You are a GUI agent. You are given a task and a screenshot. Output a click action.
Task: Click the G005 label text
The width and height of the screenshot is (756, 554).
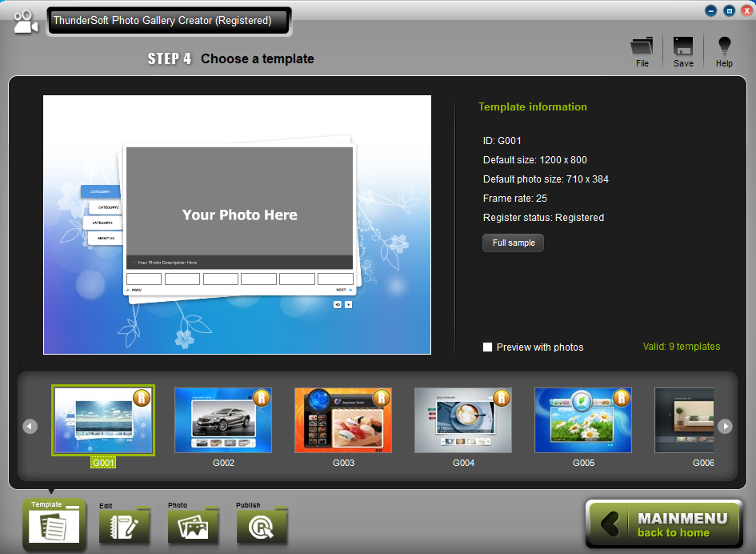pos(583,463)
